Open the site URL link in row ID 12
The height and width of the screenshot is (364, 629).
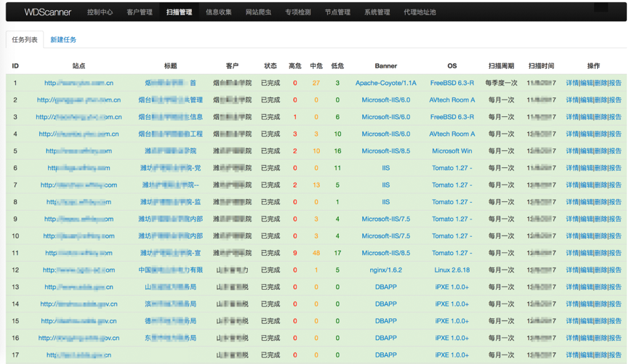(x=79, y=270)
